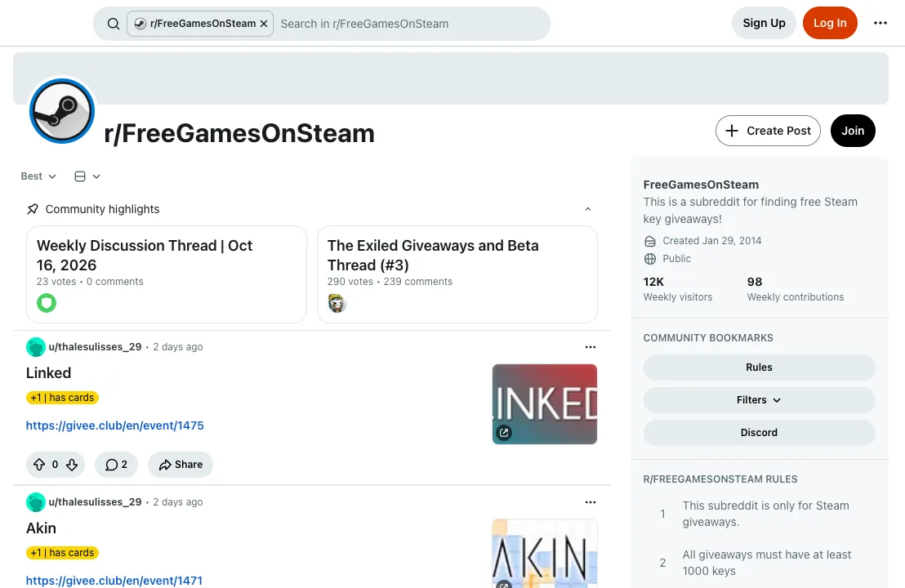This screenshot has width=905, height=588.
Task: Click the Log In button
Action: click(x=829, y=23)
